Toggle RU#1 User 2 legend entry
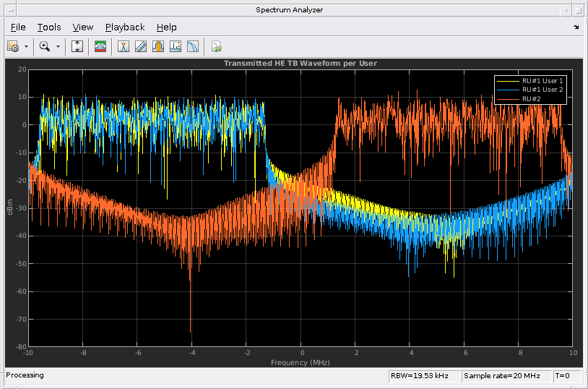 542,90
